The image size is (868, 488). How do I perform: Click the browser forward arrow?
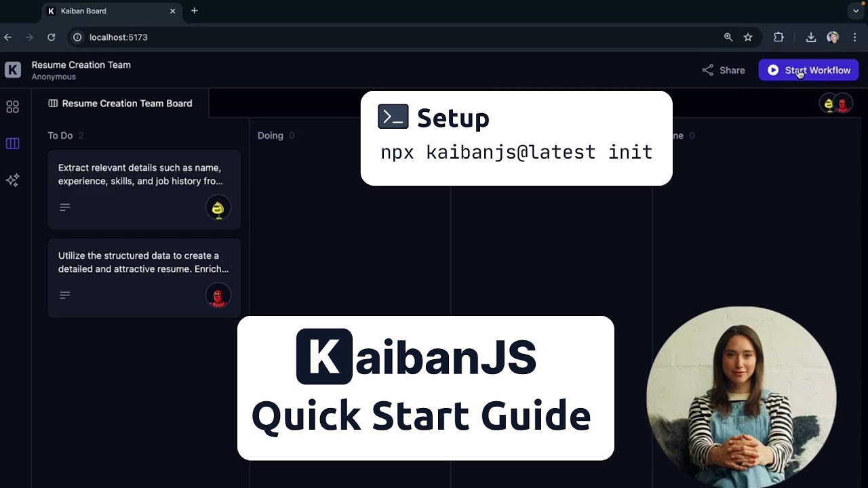29,37
